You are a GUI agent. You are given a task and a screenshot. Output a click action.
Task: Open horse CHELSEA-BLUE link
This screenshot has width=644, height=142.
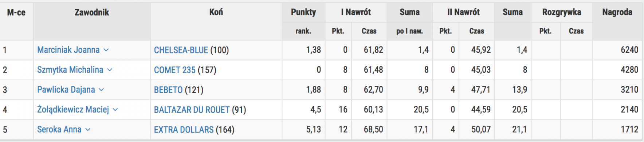click(x=181, y=50)
